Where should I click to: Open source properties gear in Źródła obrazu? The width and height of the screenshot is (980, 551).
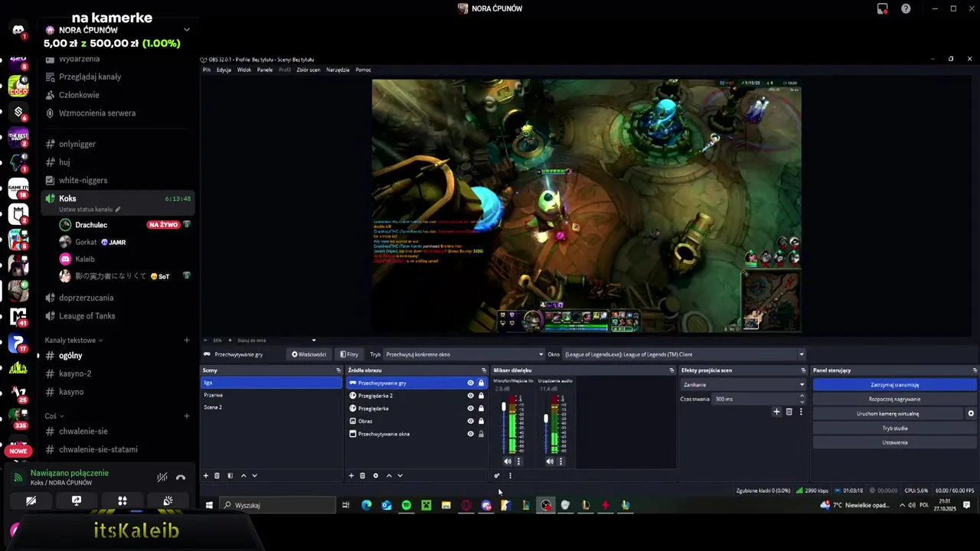(375, 475)
